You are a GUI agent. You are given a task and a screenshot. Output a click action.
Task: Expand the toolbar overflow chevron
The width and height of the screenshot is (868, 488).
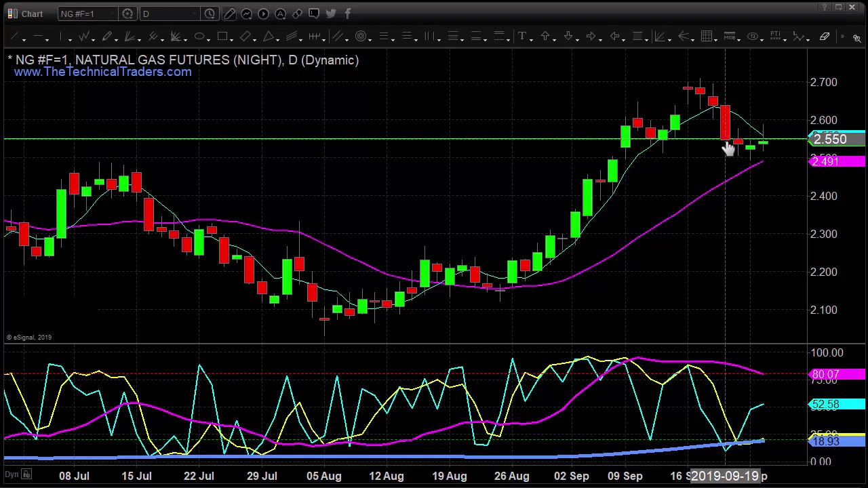coord(842,37)
